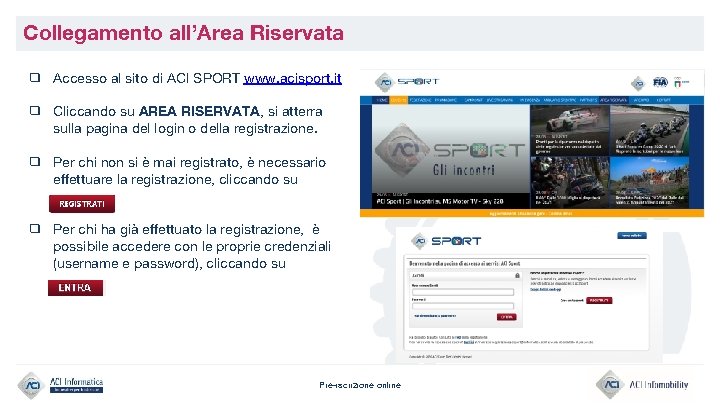Click the ACI diamond logo beside FIA
Screen dimensions: 720x405
(638, 83)
